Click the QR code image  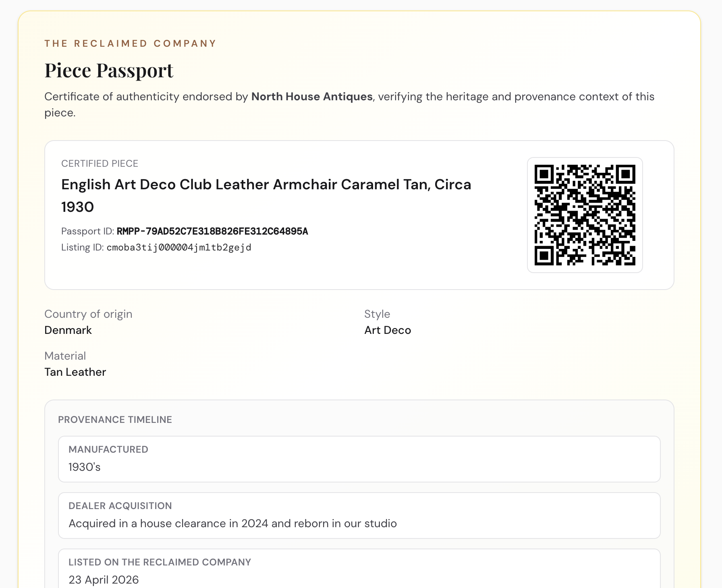(x=585, y=215)
